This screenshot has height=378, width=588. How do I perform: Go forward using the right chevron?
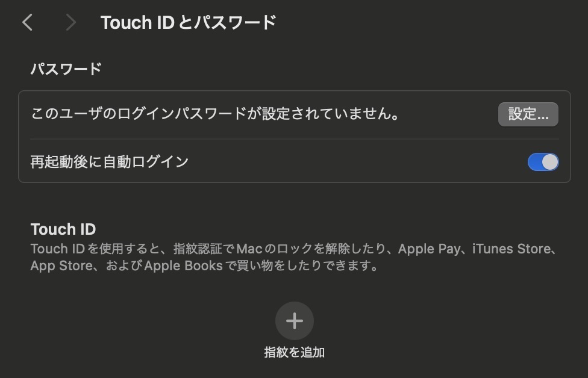tap(70, 22)
